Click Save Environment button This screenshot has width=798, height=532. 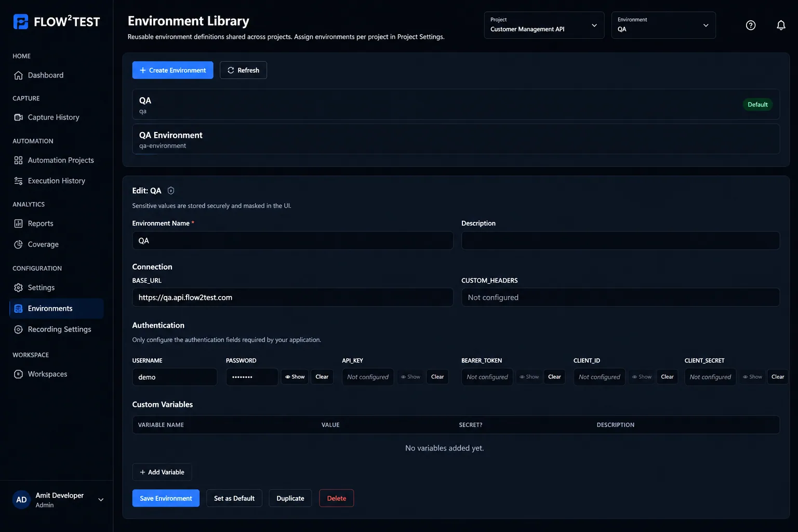pyautogui.click(x=166, y=498)
